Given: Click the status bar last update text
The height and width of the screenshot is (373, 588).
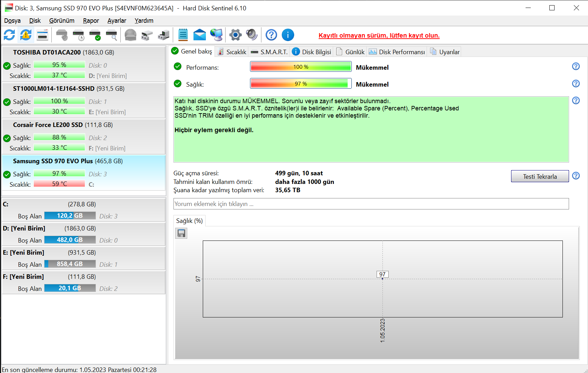Looking at the screenshot, I should coord(79,370).
